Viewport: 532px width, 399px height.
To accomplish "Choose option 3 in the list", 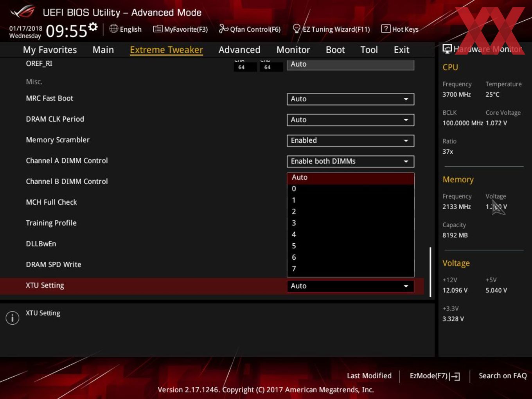I will [350, 223].
